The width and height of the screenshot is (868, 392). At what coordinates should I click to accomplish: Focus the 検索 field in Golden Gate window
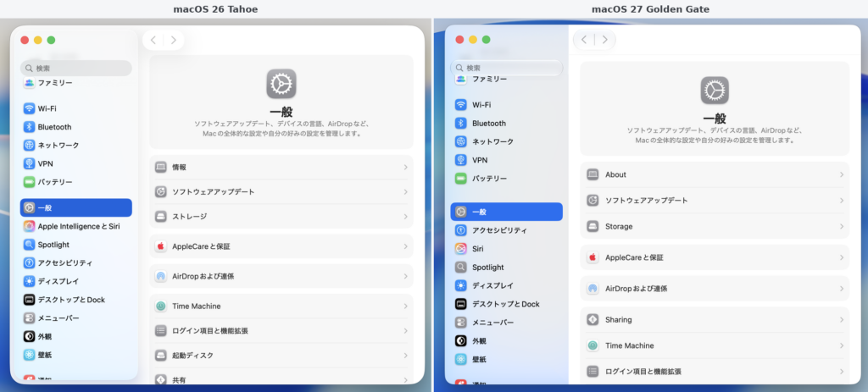click(507, 68)
